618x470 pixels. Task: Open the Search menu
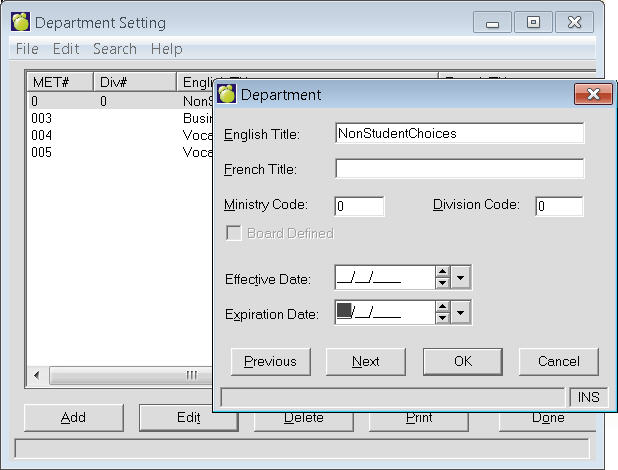[x=114, y=48]
